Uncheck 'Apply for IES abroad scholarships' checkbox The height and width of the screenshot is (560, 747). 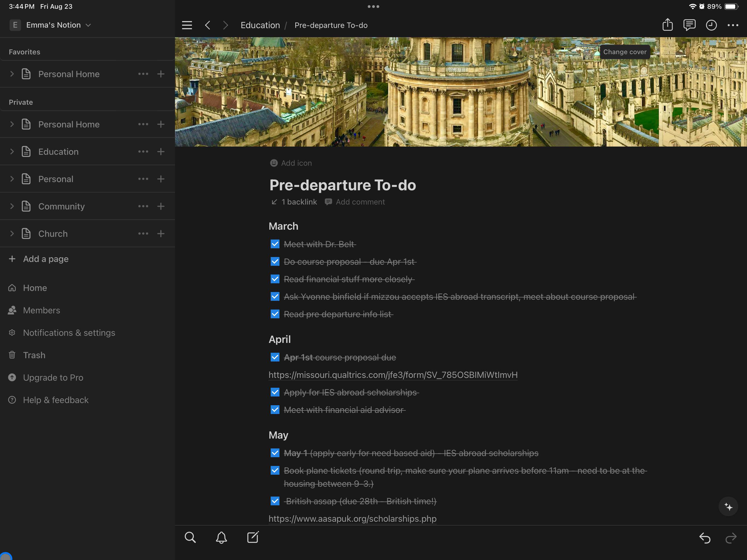275,392
